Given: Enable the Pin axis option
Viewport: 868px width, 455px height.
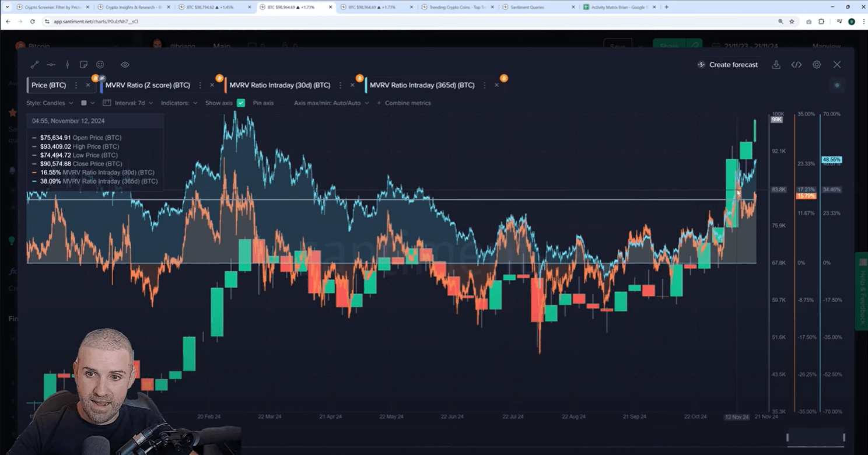Looking at the screenshot, I should coord(263,103).
